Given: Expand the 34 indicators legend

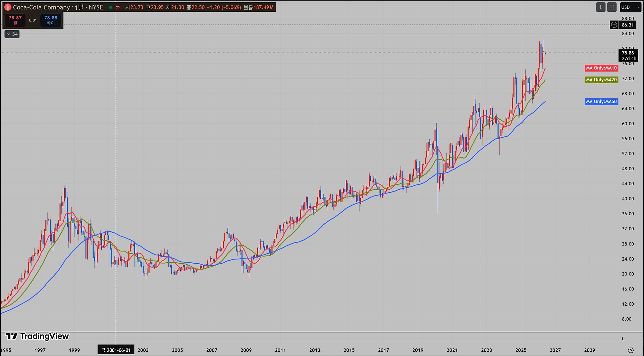Looking at the screenshot, I should [12, 34].
